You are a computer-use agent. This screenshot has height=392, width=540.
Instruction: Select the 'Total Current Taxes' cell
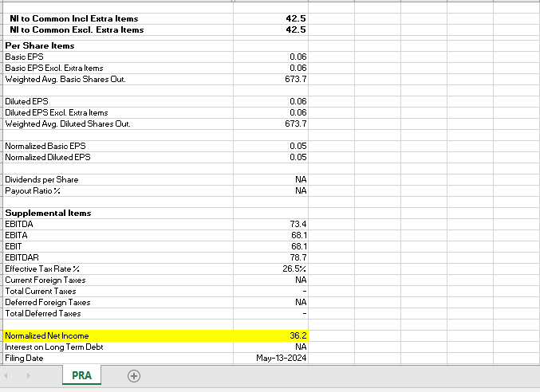[118, 292]
